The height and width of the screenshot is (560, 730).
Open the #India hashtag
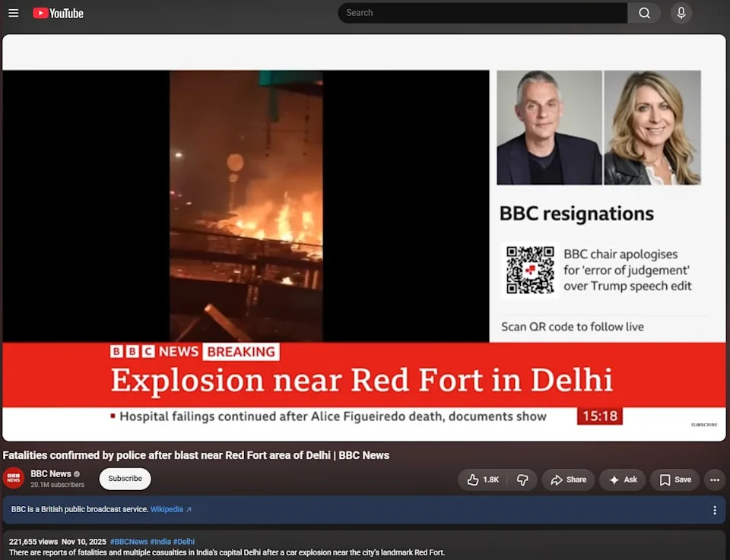coord(160,542)
